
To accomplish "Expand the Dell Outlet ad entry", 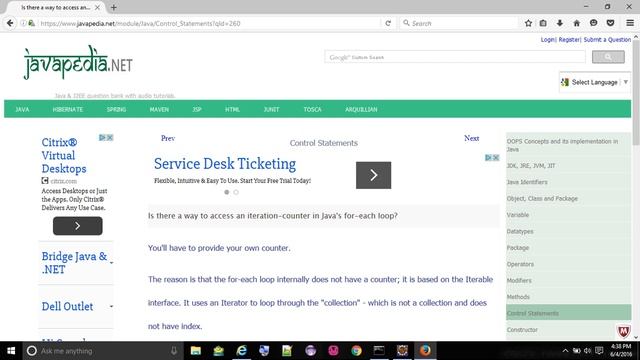I will (x=111, y=306).
